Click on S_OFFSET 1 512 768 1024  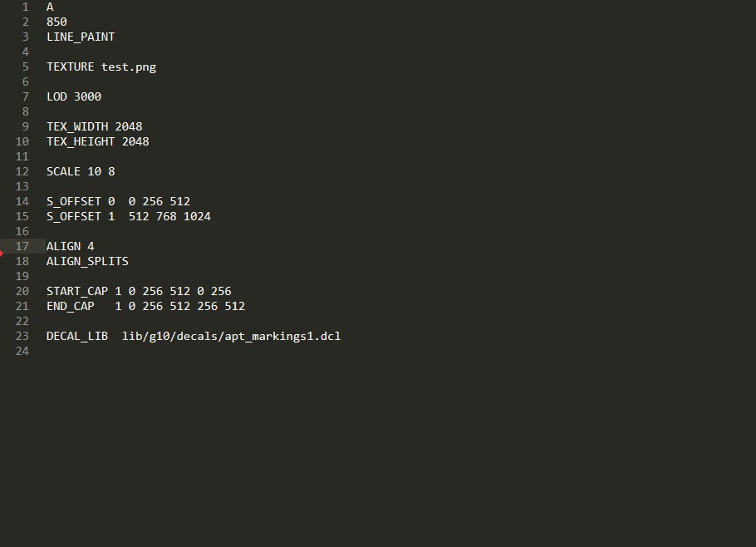(x=129, y=216)
